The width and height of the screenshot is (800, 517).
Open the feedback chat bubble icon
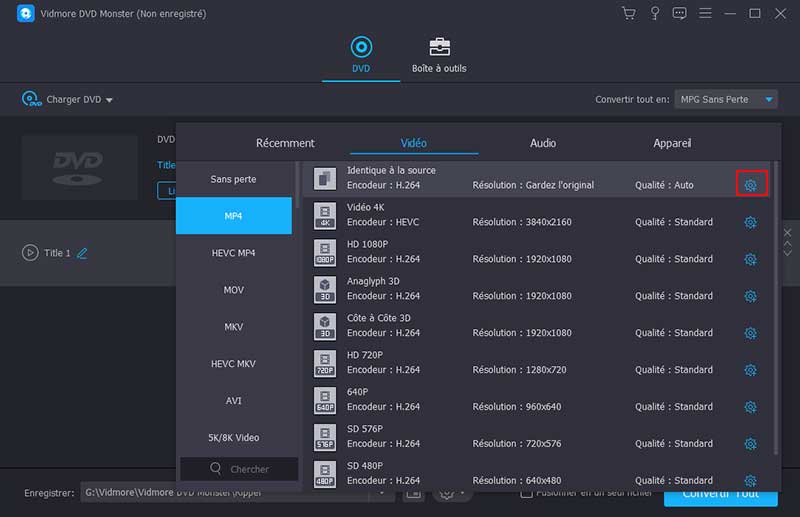point(680,14)
